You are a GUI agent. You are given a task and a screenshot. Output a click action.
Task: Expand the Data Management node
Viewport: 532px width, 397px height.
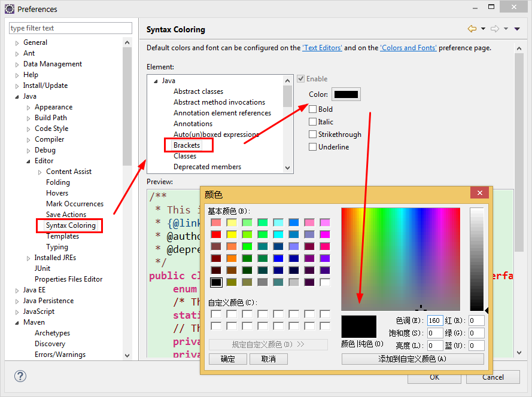click(x=17, y=65)
